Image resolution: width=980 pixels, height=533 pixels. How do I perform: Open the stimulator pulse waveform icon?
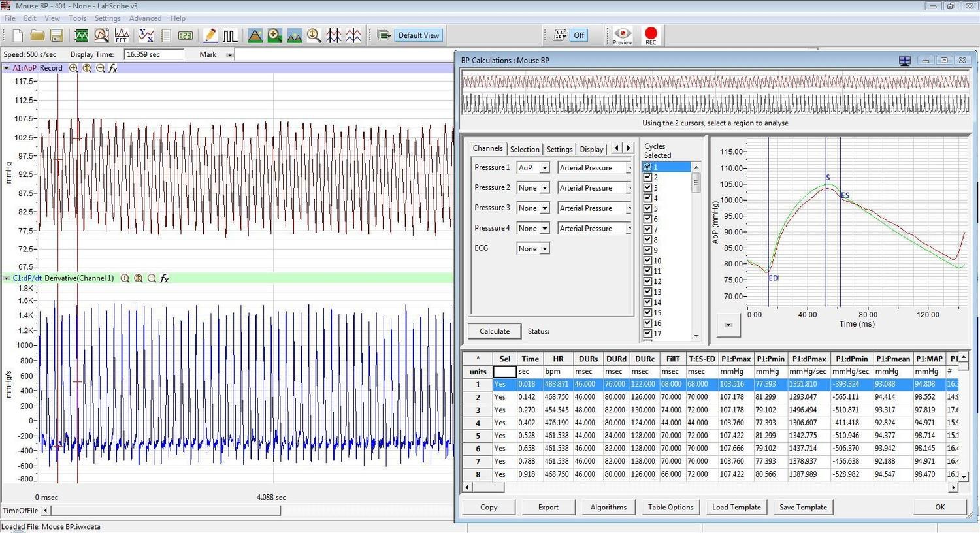tap(230, 35)
